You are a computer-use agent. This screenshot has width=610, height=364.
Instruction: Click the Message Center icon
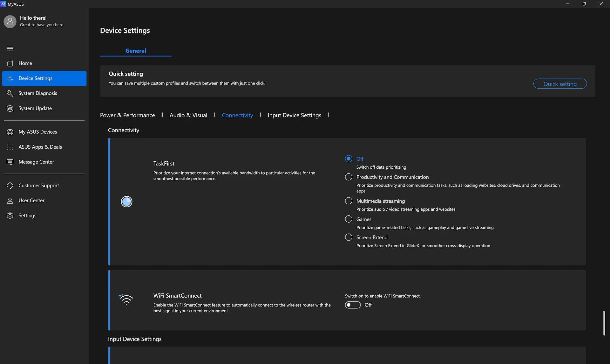(x=10, y=162)
